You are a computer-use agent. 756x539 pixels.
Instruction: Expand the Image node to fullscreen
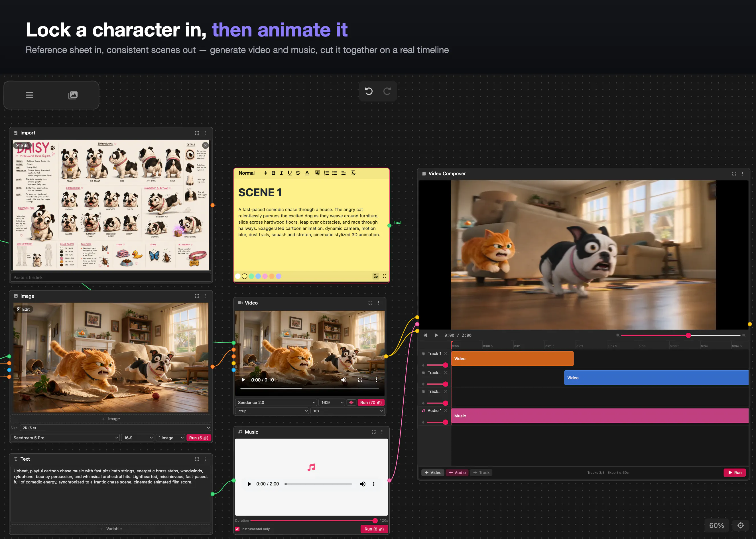(x=197, y=296)
